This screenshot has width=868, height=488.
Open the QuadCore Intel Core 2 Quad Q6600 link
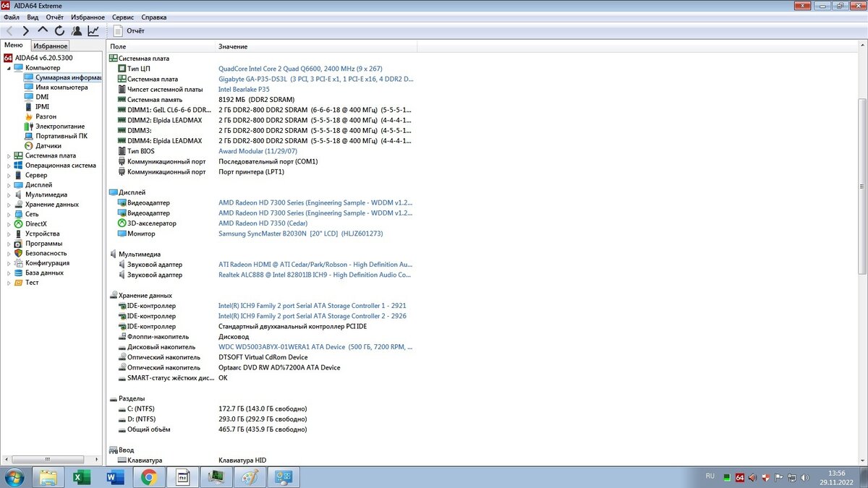click(x=300, y=69)
